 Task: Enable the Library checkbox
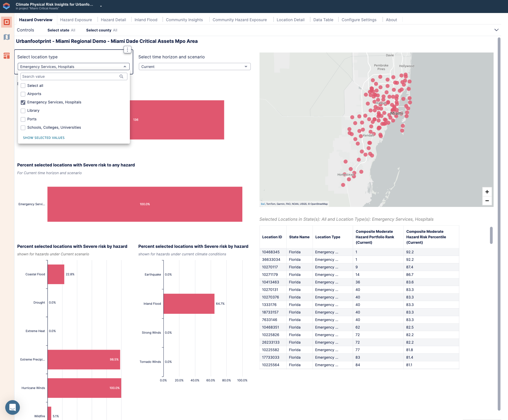23,111
